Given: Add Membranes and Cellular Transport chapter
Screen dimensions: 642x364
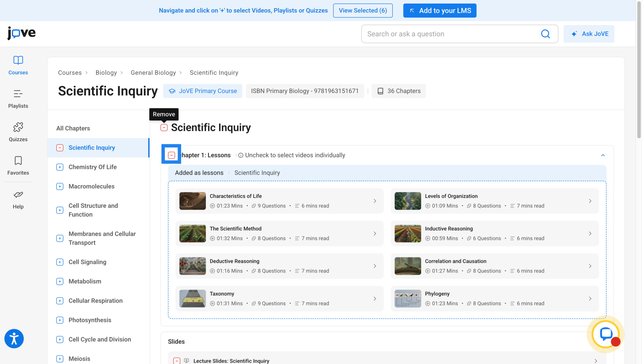Looking at the screenshot, I should [60, 238].
